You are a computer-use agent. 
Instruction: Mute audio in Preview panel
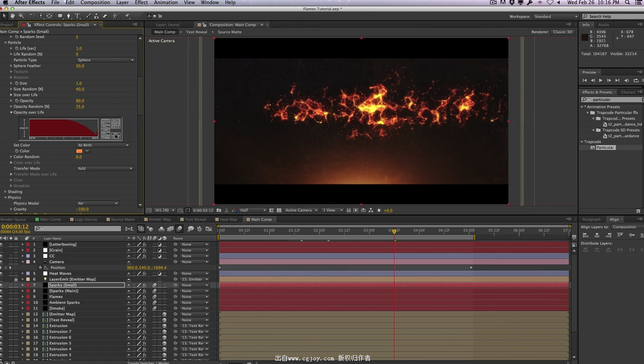[x=627, y=80]
